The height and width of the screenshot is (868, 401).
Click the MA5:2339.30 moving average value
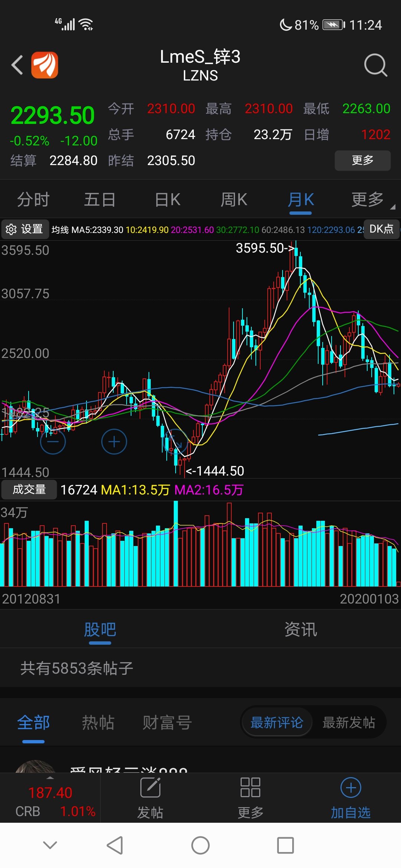[x=97, y=230]
